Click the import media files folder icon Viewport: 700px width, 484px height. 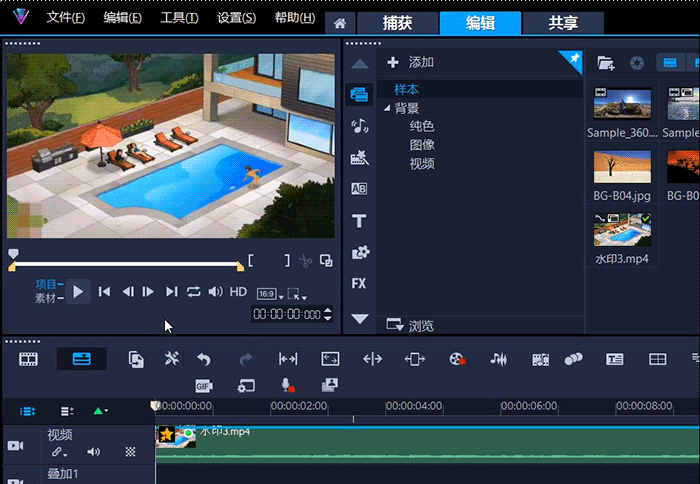click(x=606, y=63)
